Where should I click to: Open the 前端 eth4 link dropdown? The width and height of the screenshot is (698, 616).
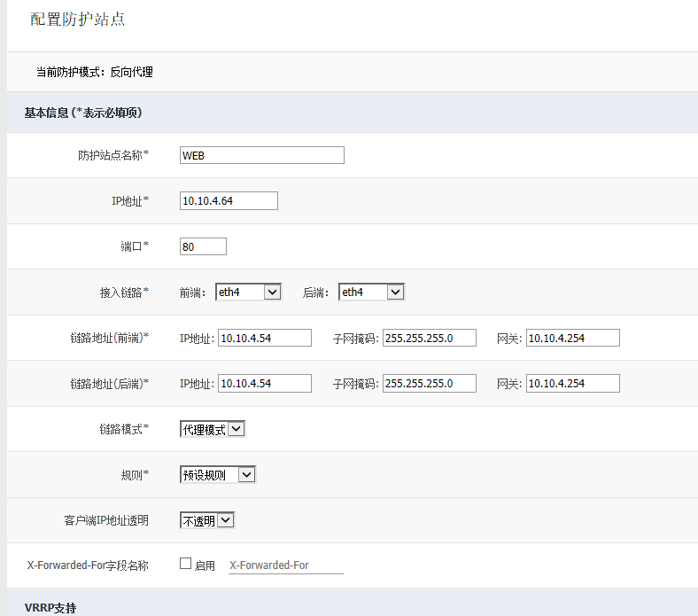[x=248, y=292]
